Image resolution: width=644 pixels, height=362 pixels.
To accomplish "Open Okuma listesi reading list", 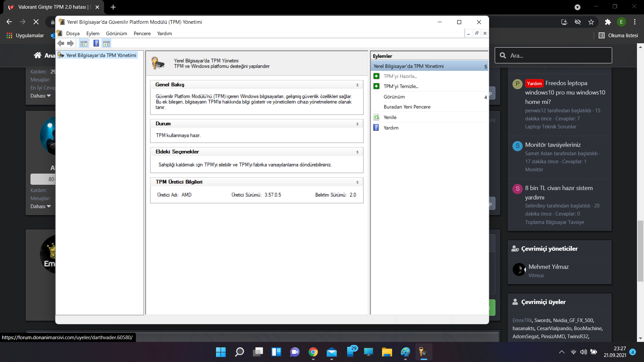I will tap(618, 36).
